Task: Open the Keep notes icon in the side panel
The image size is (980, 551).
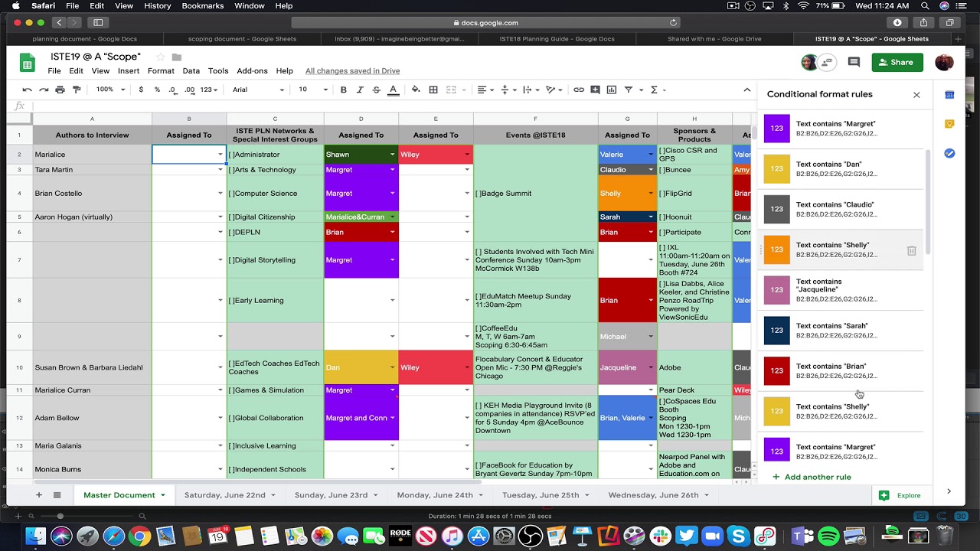Action: coord(949,124)
